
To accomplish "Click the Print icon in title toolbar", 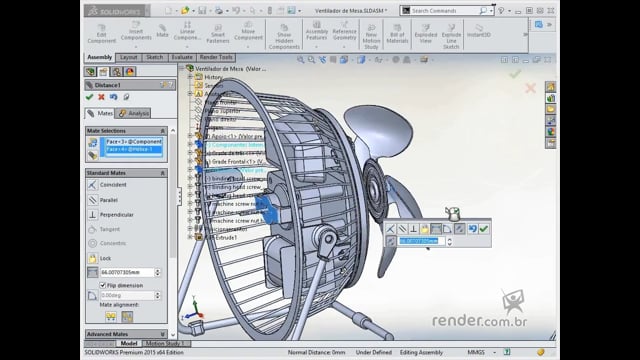I will [x=218, y=11].
